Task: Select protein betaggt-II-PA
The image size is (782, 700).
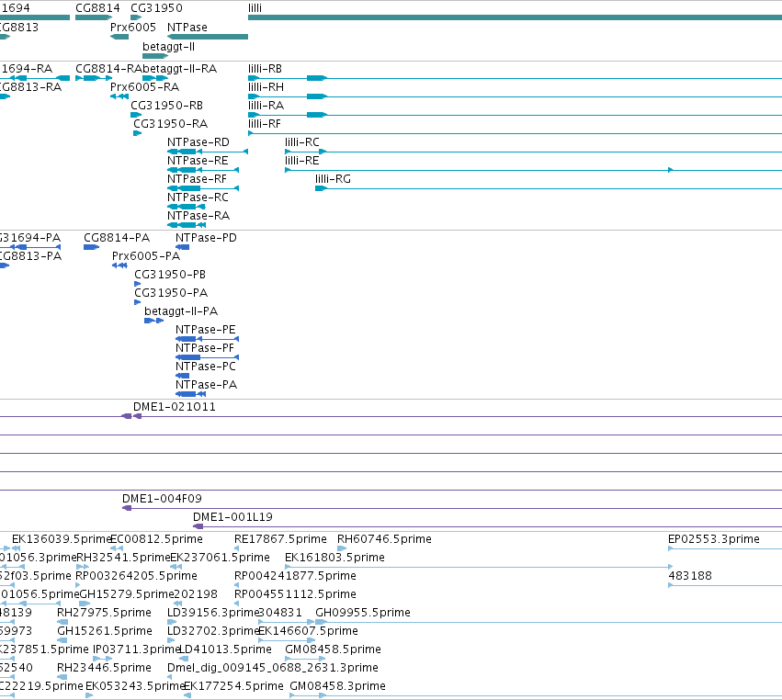Action: (181, 311)
